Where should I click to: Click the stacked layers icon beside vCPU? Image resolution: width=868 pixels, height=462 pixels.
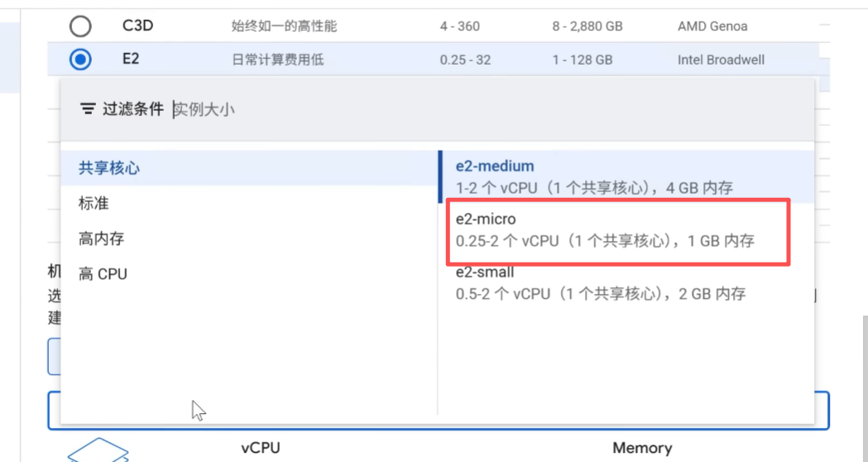[98, 450]
